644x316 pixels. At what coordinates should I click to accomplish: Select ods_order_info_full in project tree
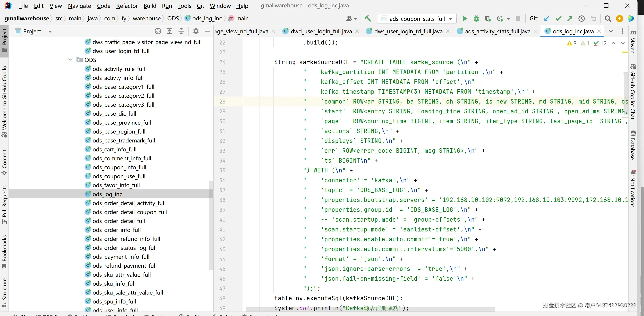116,230
